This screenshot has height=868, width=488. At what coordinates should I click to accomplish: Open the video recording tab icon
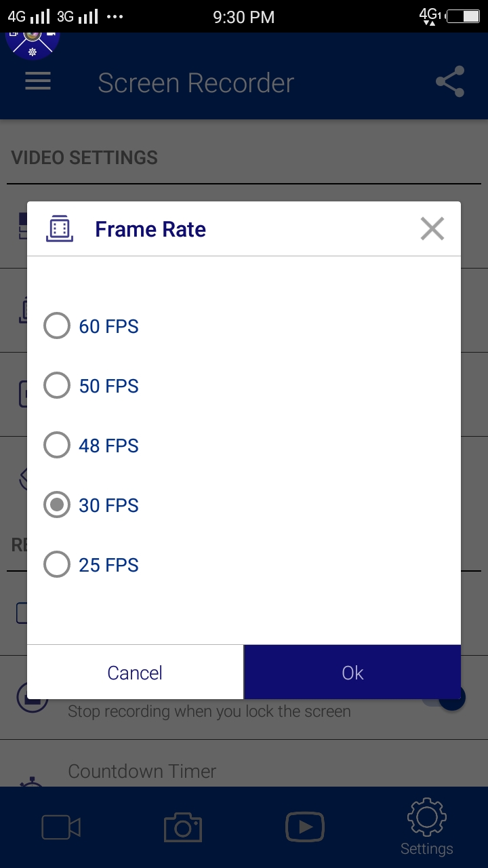point(61,827)
